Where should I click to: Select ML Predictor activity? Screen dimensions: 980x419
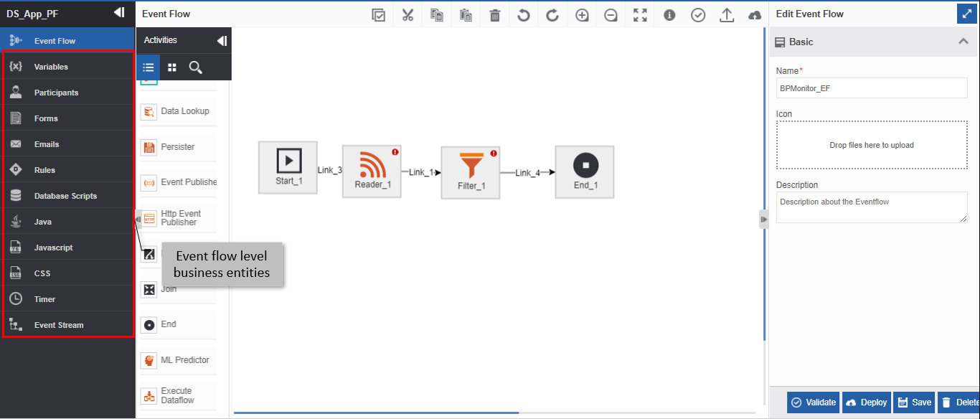click(176, 360)
